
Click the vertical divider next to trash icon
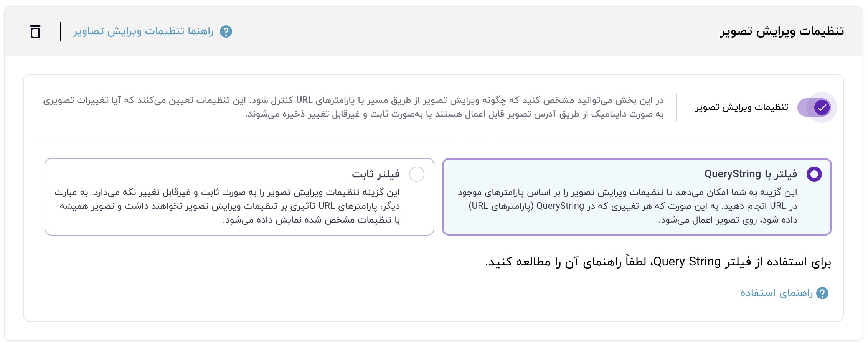(60, 31)
